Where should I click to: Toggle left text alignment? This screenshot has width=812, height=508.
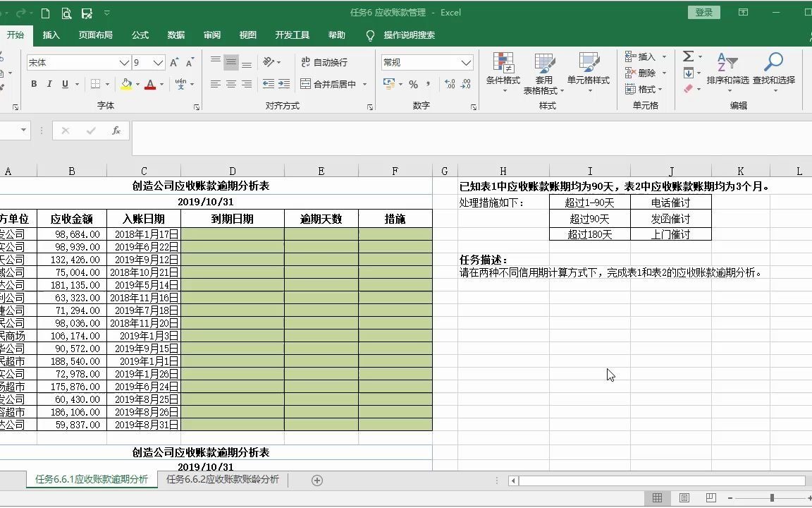(216, 84)
